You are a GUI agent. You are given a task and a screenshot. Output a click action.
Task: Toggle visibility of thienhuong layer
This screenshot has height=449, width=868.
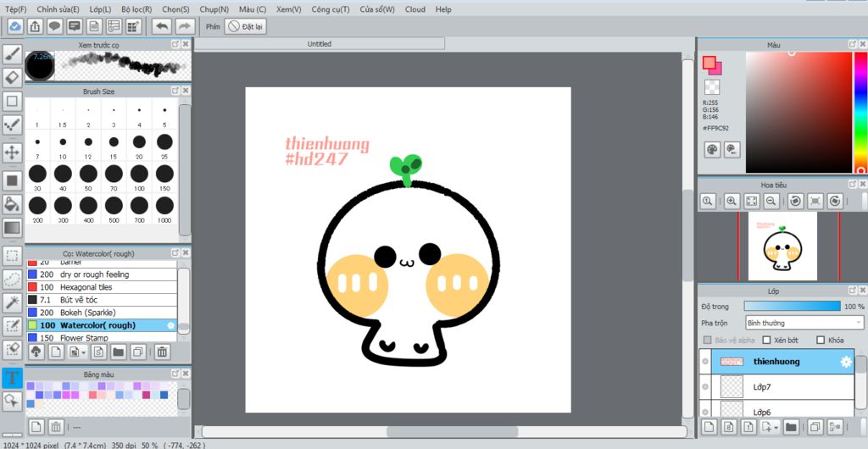704,362
